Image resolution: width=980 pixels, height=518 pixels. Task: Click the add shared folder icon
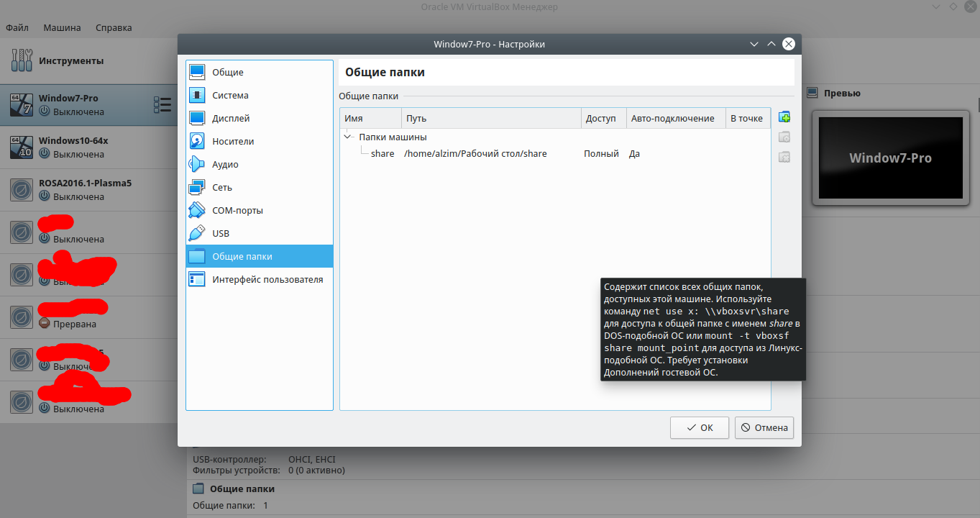tap(784, 117)
